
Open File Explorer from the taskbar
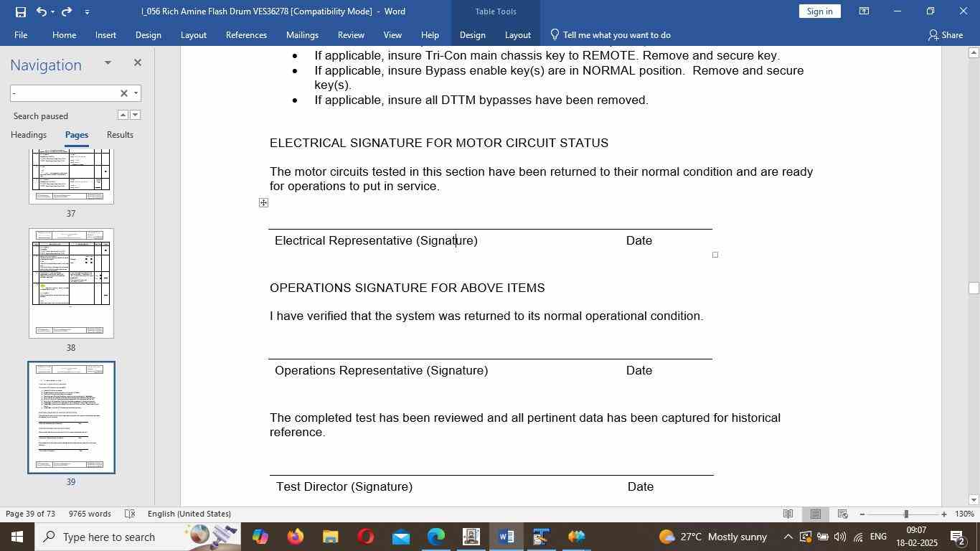point(330,537)
